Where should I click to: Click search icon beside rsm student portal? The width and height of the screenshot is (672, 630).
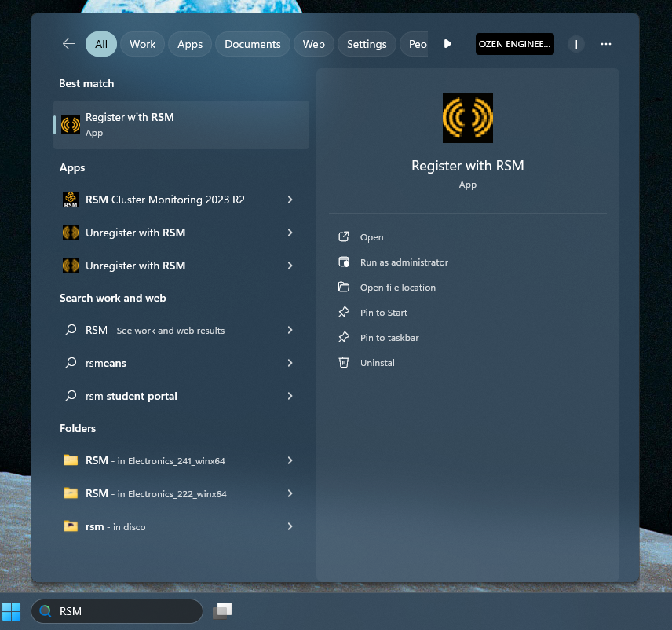71,396
